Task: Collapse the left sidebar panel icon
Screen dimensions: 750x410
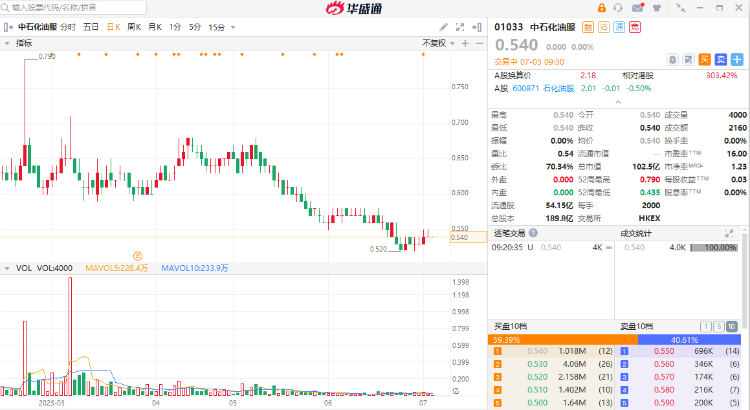Action: (8, 27)
